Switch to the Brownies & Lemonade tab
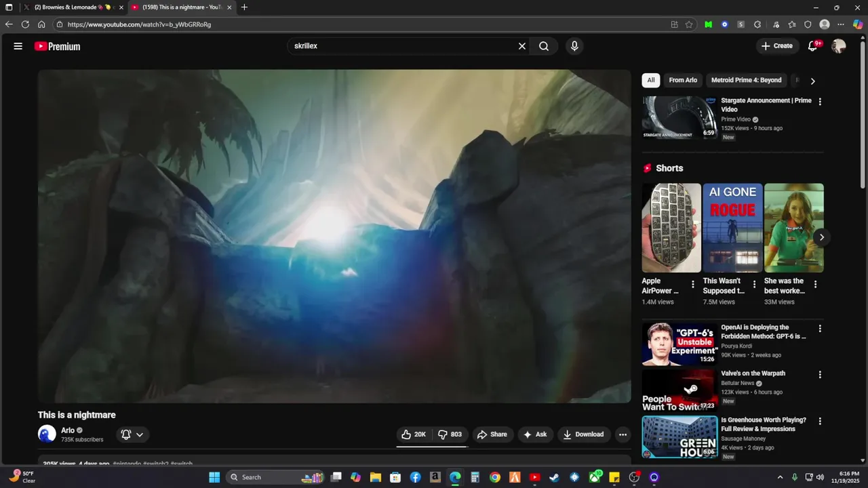The image size is (868, 488). point(74,7)
